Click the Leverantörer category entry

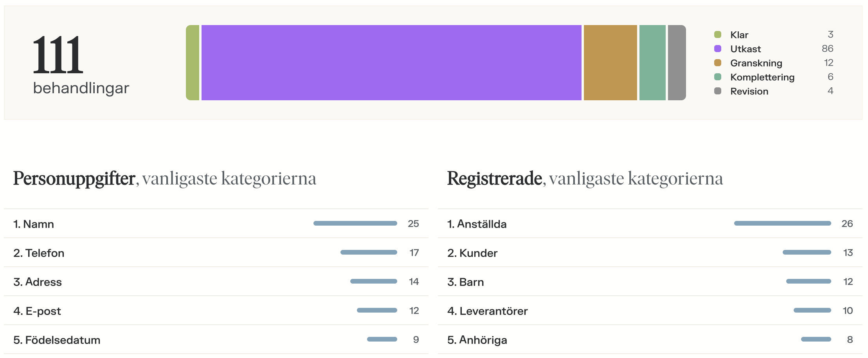tap(650, 311)
